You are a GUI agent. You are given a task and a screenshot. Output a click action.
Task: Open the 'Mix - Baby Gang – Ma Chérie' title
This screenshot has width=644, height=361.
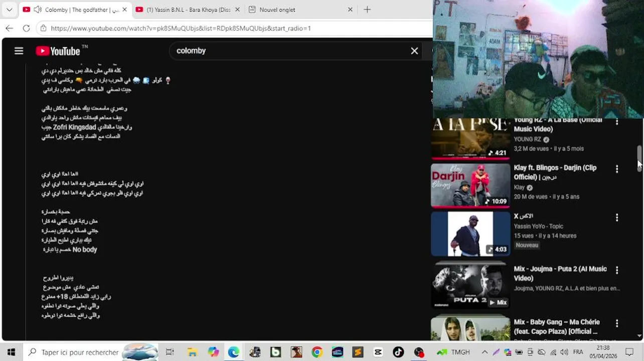[557, 326]
